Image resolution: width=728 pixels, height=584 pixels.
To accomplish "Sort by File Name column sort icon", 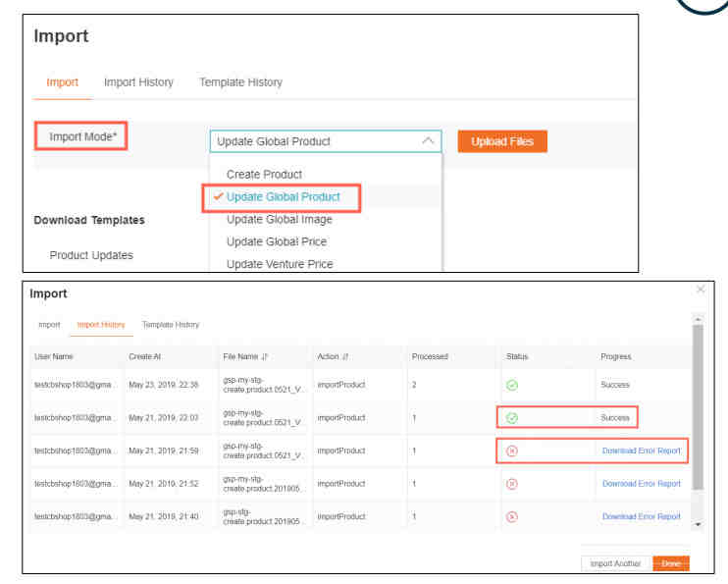I will [x=265, y=356].
